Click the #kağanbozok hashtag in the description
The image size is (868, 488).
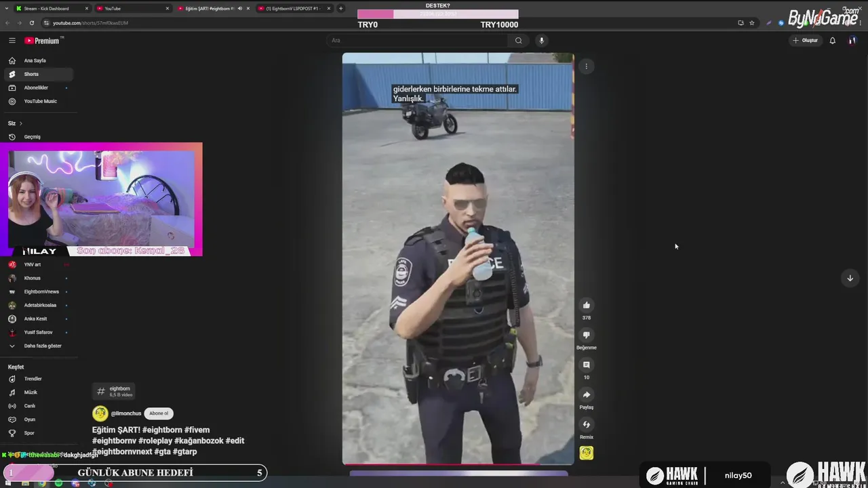click(x=199, y=441)
